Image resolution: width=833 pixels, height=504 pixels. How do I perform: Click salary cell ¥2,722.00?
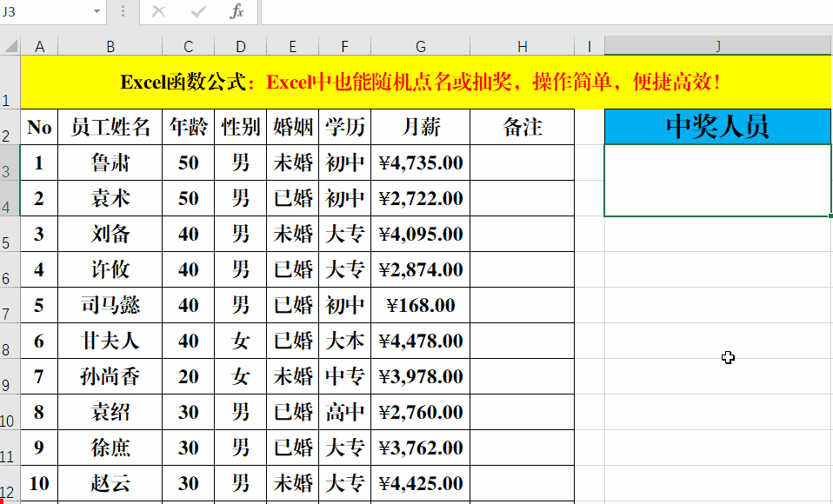pyautogui.click(x=420, y=198)
